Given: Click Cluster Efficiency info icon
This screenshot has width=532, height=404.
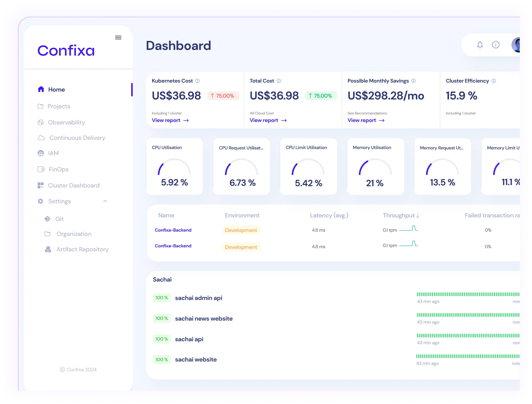Looking at the screenshot, I should 494,81.
